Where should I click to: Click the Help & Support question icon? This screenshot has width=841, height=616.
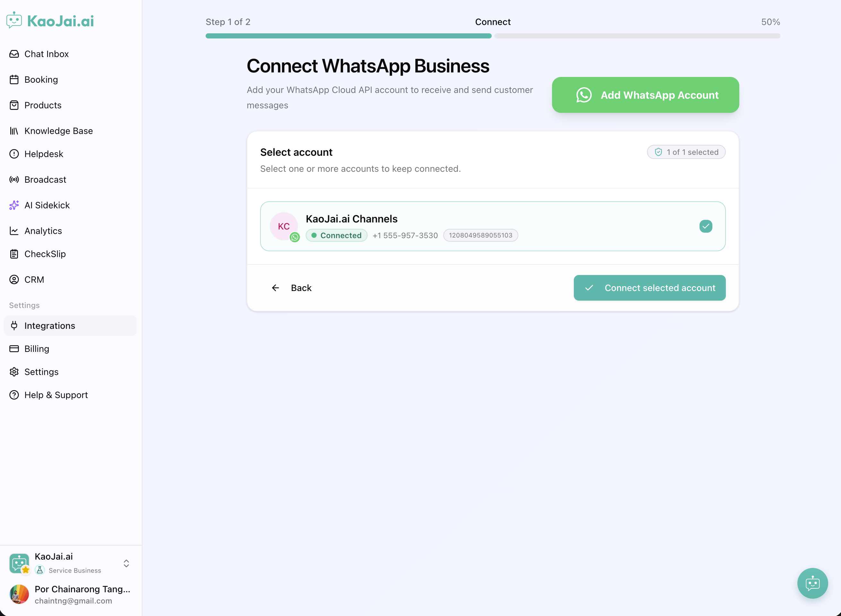[x=14, y=395]
